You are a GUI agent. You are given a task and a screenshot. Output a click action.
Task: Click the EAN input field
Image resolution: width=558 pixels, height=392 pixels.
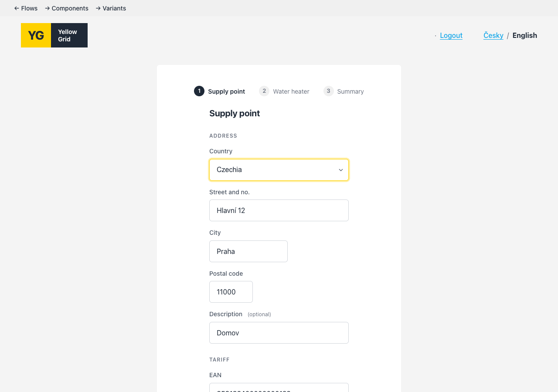279,388
